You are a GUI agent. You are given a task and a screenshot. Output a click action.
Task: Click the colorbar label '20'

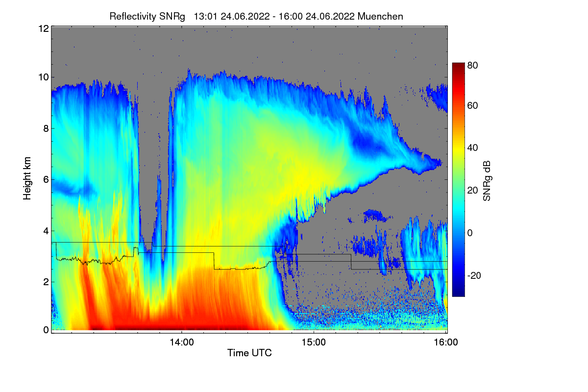point(472,191)
